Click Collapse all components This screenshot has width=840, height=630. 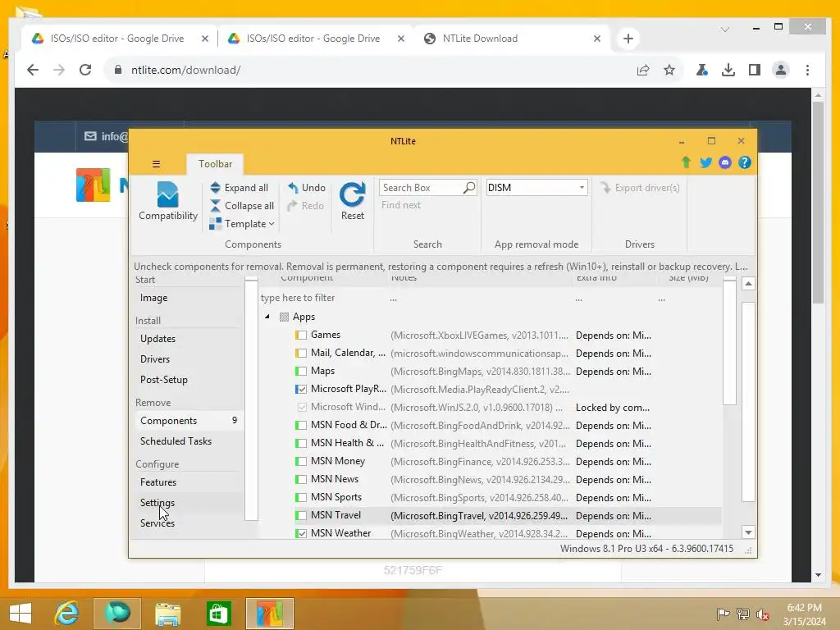point(242,206)
